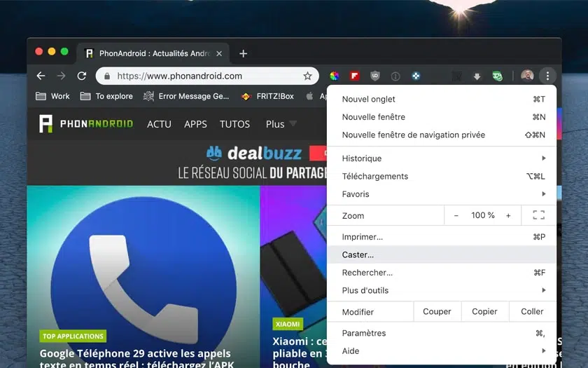This screenshot has height=368, width=588.
Task: Click the three-dot Chrome menu button
Action: 547,76
